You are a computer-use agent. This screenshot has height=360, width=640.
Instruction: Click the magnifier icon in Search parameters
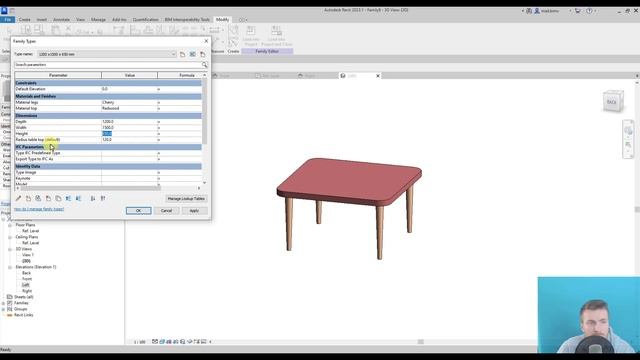(204, 65)
